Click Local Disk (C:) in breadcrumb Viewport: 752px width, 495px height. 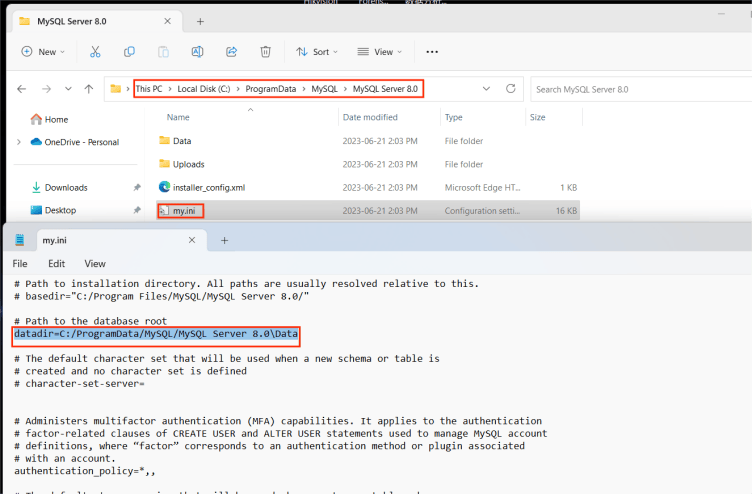(204, 89)
